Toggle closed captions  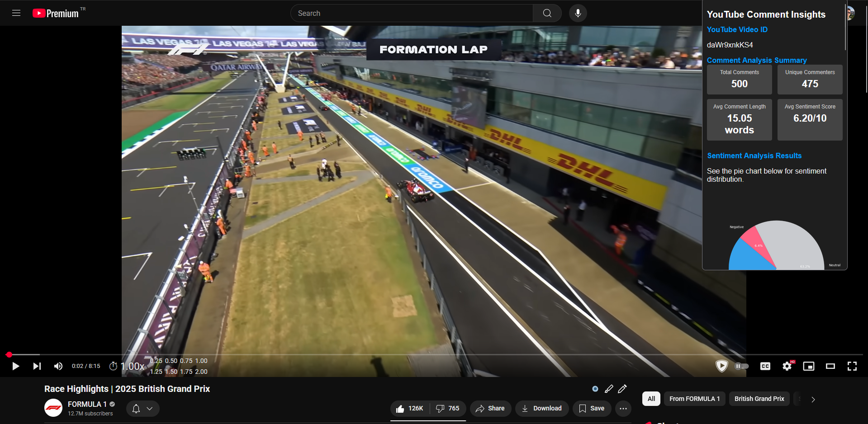pos(765,366)
